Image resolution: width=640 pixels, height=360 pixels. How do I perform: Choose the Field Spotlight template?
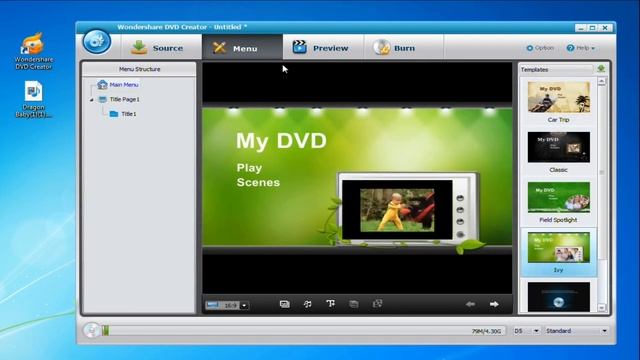pos(558,202)
